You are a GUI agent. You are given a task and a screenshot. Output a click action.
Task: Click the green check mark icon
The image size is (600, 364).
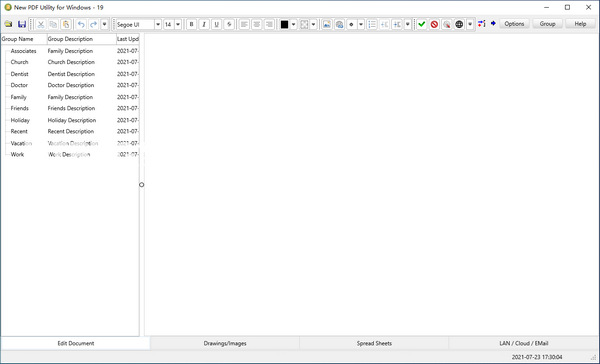(x=422, y=24)
